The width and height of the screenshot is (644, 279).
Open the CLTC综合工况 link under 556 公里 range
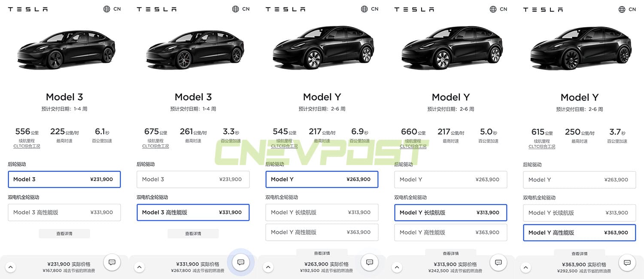(27, 146)
